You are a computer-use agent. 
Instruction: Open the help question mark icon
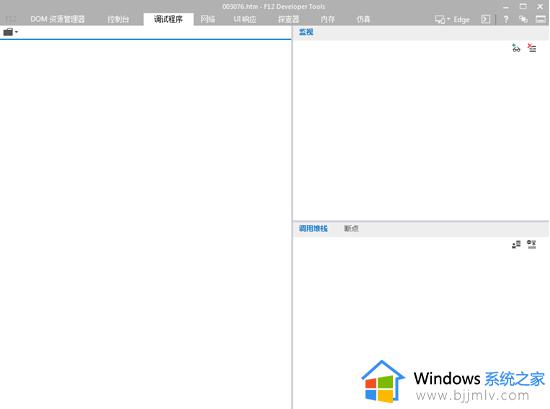pyautogui.click(x=506, y=20)
